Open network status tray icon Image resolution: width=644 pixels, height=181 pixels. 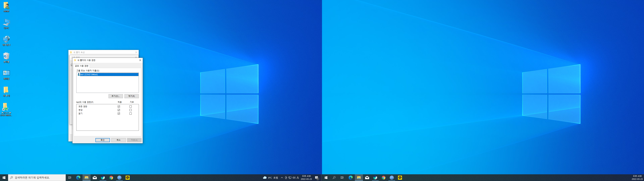point(290,178)
